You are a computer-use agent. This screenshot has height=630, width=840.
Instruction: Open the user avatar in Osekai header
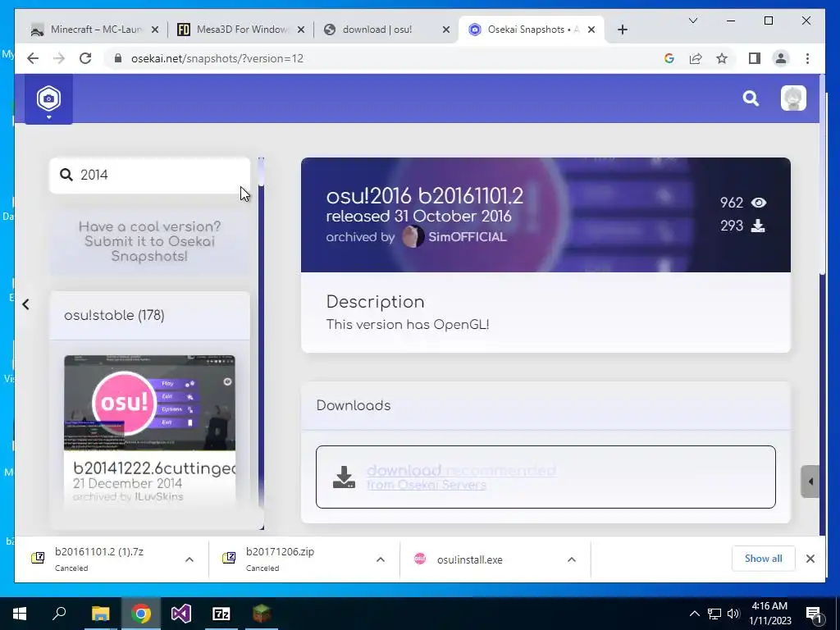coord(793,98)
